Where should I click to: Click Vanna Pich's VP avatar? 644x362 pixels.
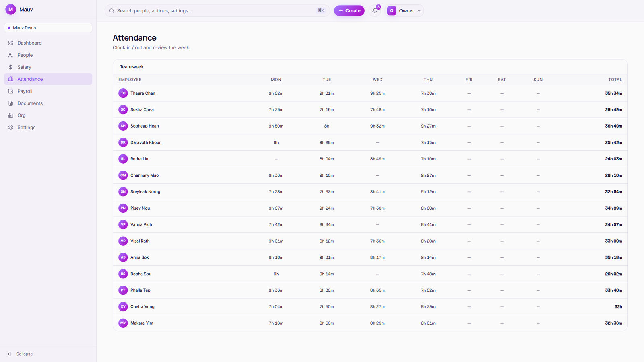point(123,224)
